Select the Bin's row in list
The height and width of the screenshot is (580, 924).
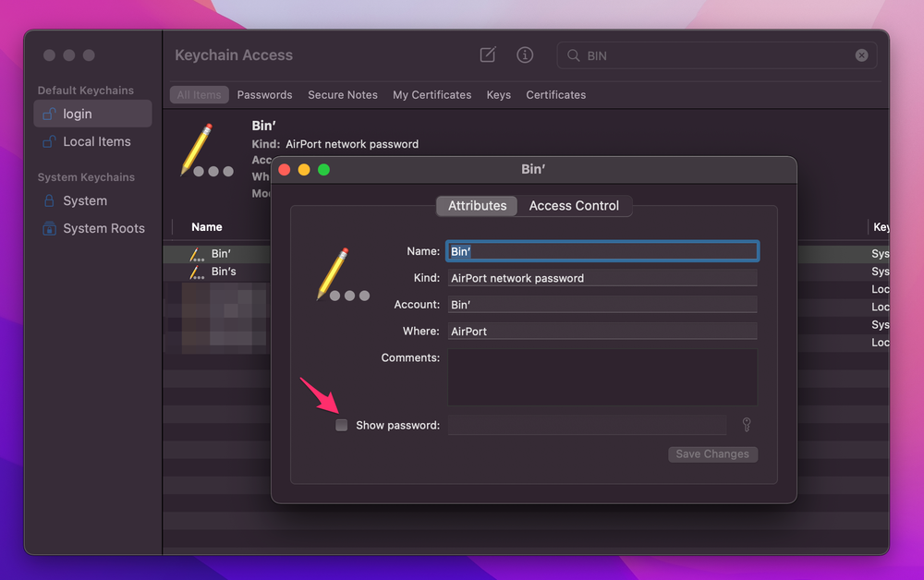(x=217, y=272)
